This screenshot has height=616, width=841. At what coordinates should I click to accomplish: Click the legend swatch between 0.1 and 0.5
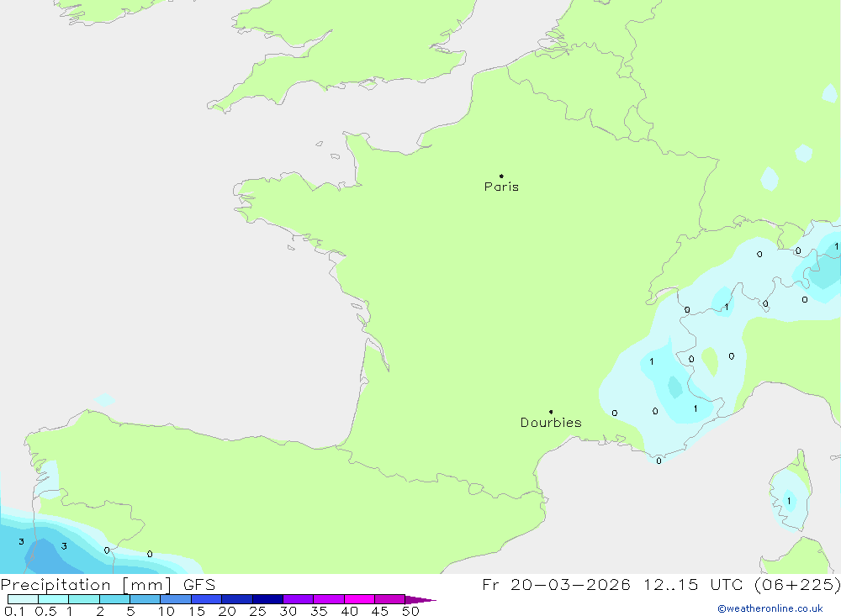click(x=23, y=599)
